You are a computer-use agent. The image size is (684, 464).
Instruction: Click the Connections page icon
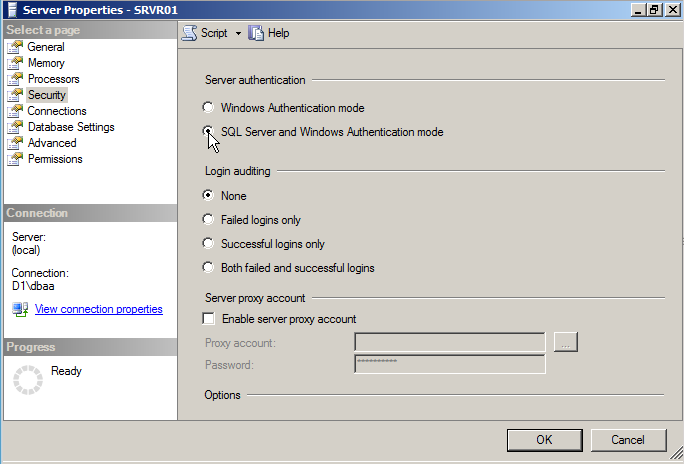[15, 111]
